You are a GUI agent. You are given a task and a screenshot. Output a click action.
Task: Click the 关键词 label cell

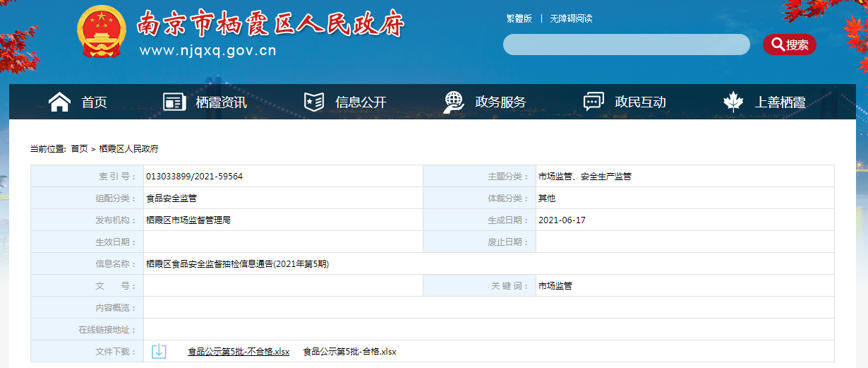[x=479, y=286]
